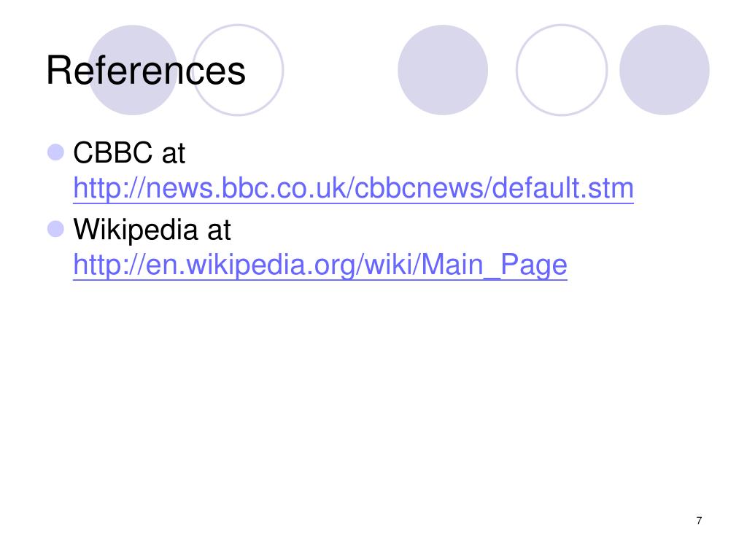The height and width of the screenshot is (560, 747).
Task: Select the outlined circle between right filled circles
Action: pos(562,70)
